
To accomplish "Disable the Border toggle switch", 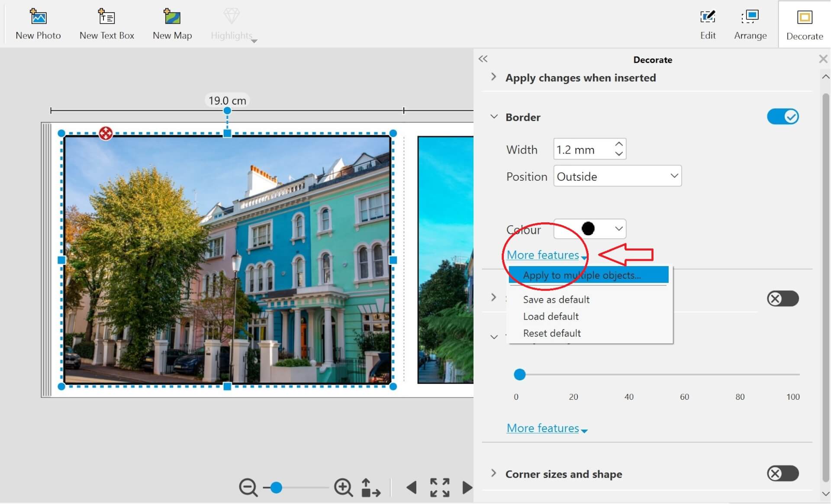I will pos(783,117).
